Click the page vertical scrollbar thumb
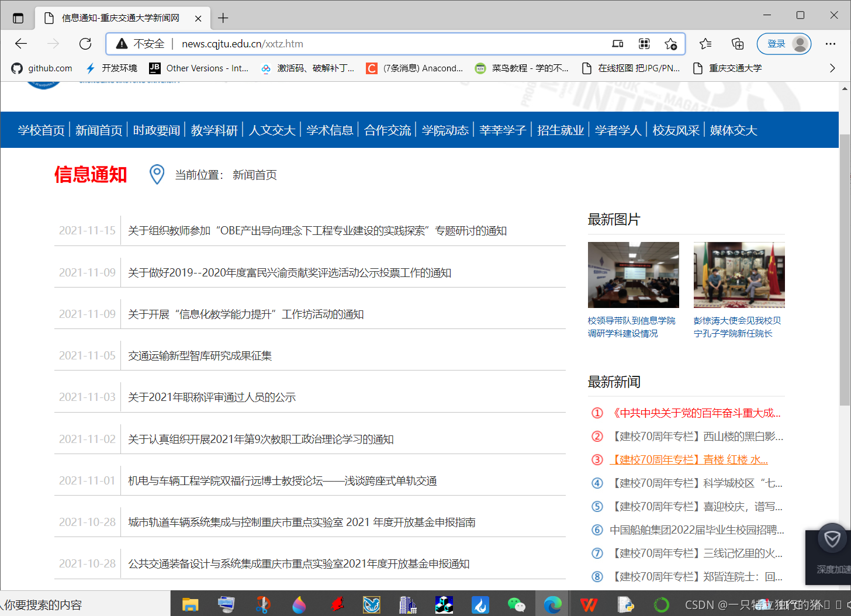 pos(845,269)
